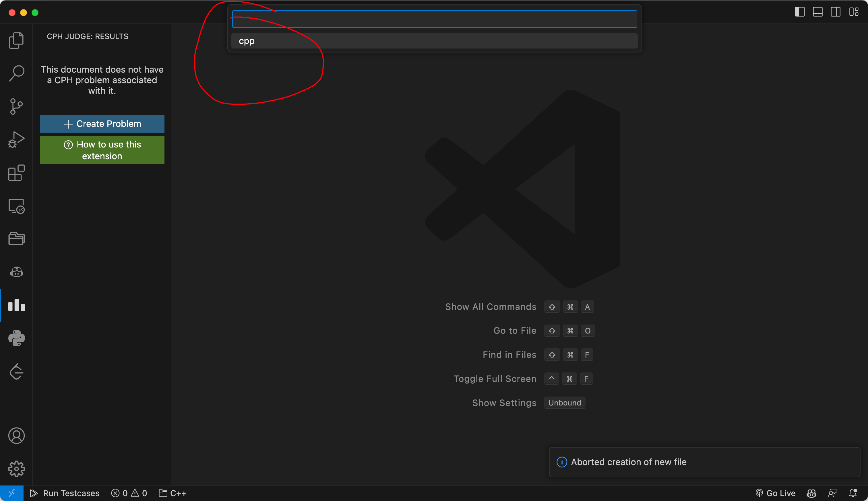Open the Accounts menu
The image size is (868, 501).
(x=16, y=436)
